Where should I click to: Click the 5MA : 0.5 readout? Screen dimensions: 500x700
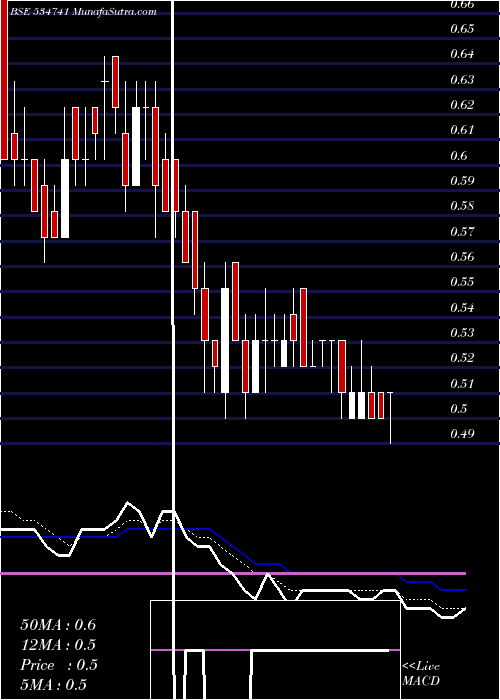pyautogui.click(x=54, y=685)
